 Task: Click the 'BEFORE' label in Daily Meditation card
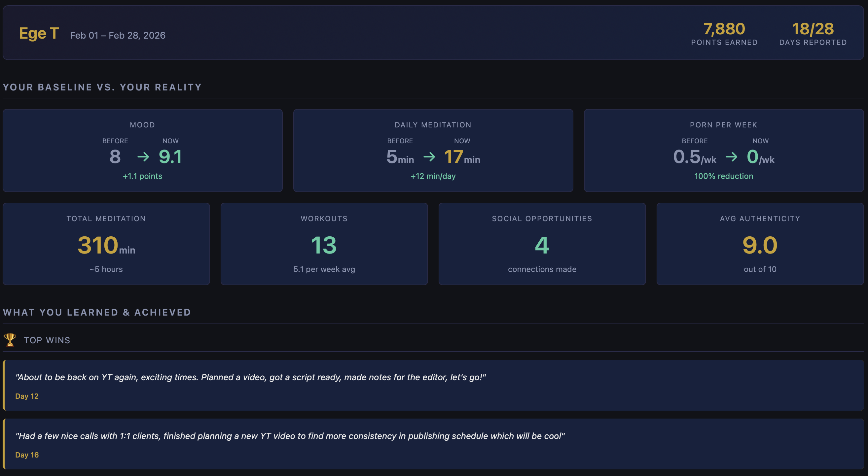click(400, 141)
